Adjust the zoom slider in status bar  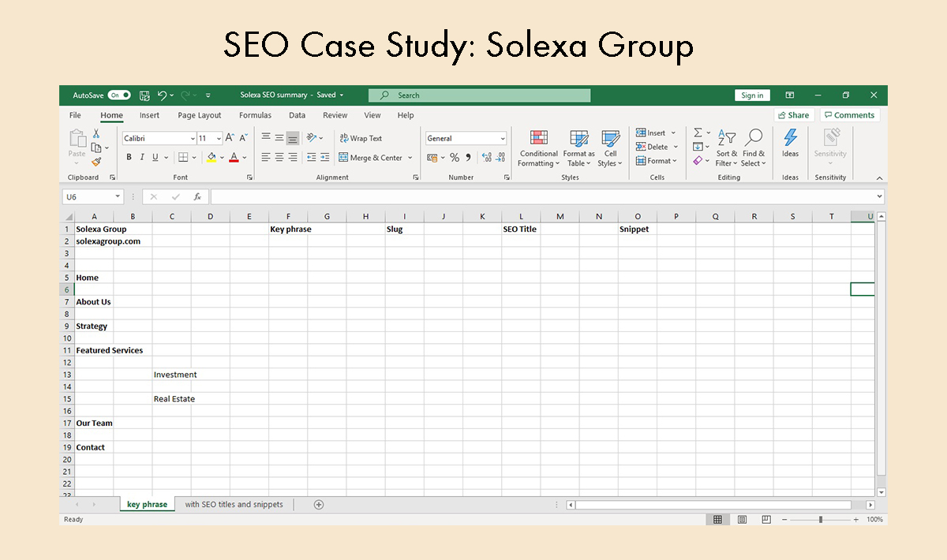click(821, 520)
